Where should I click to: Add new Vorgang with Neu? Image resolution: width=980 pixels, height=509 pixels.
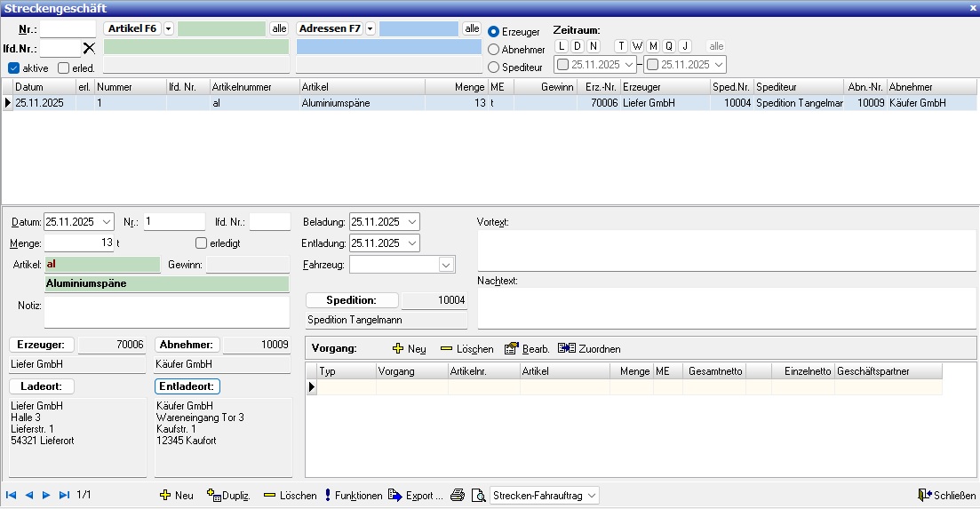(410, 349)
